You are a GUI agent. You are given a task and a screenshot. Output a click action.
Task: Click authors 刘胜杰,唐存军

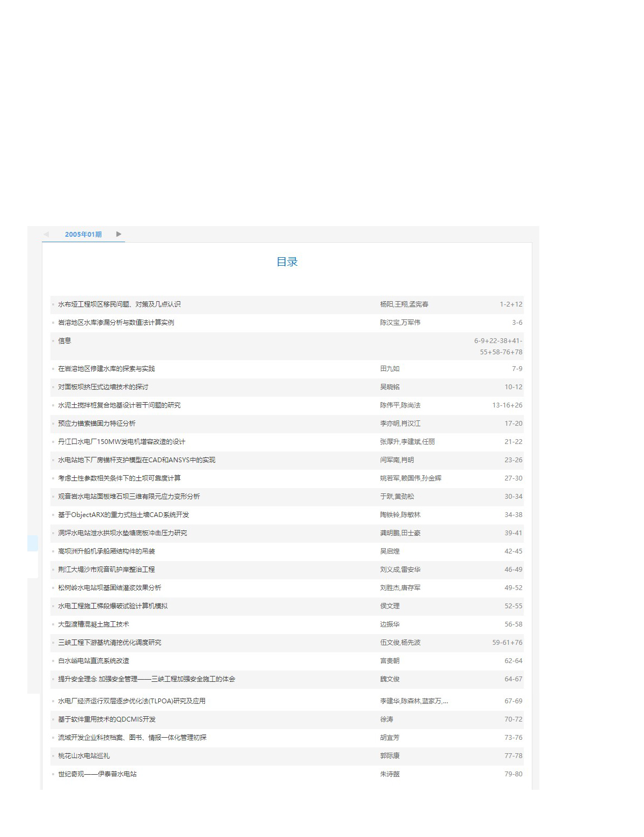[400, 588]
